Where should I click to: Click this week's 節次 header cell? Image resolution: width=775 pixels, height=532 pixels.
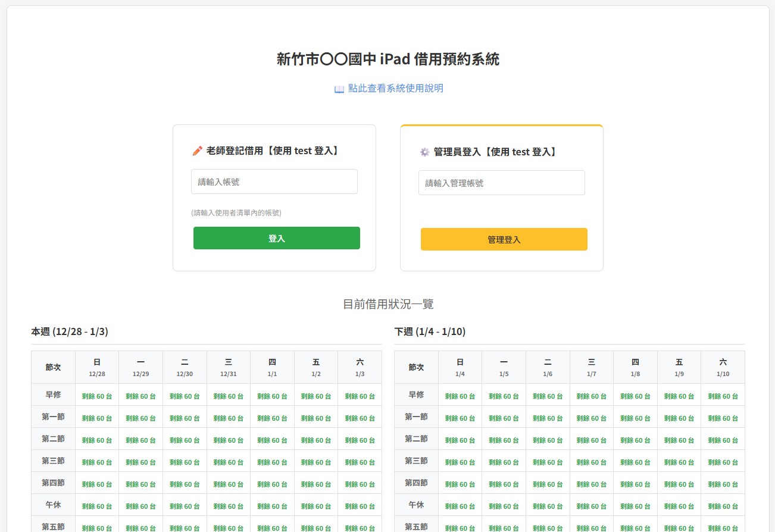[x=54, y=367]
